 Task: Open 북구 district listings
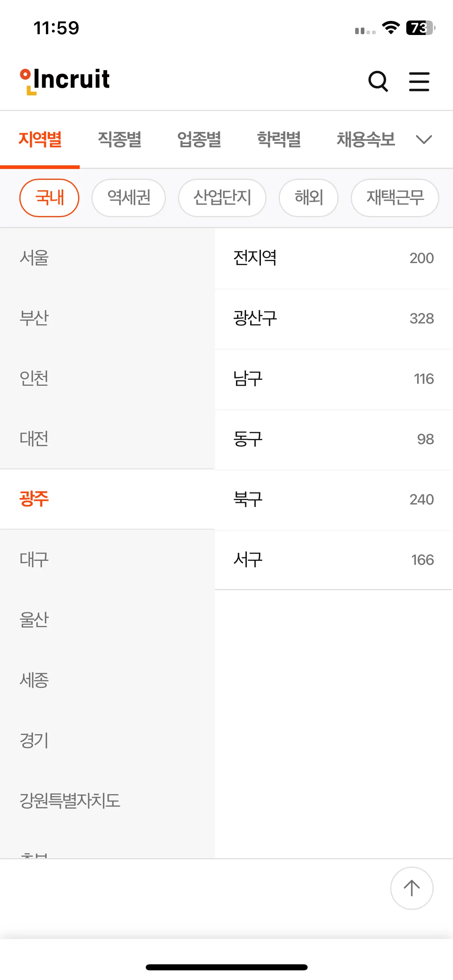333,500
